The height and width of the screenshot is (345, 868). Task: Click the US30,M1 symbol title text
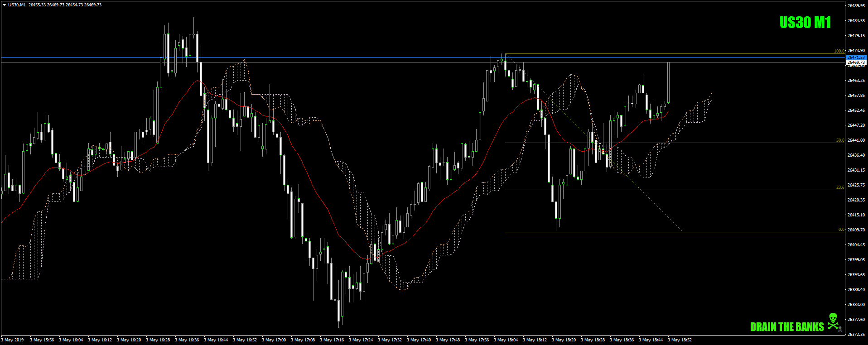17,5
